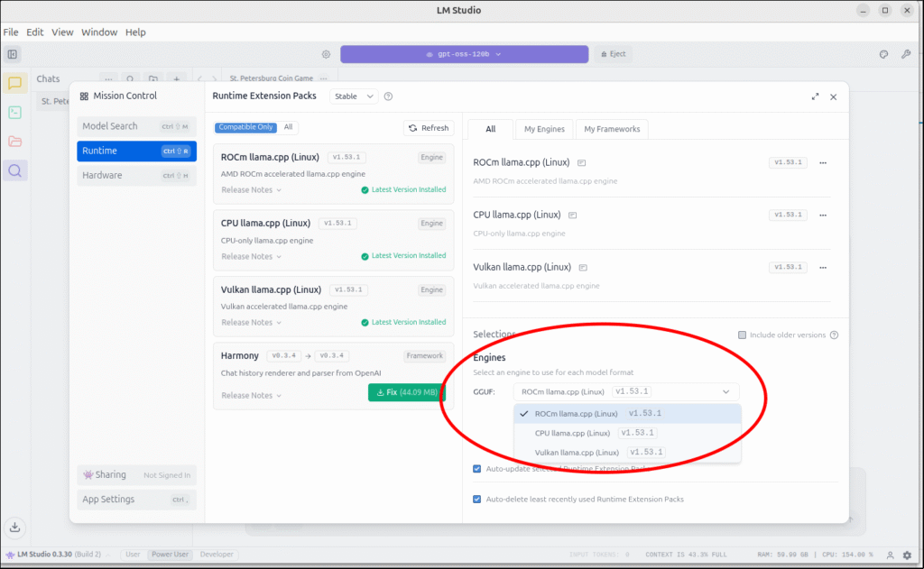Switch to the My Engines tab
Screen dimensions: 924x569
point(544,129)
